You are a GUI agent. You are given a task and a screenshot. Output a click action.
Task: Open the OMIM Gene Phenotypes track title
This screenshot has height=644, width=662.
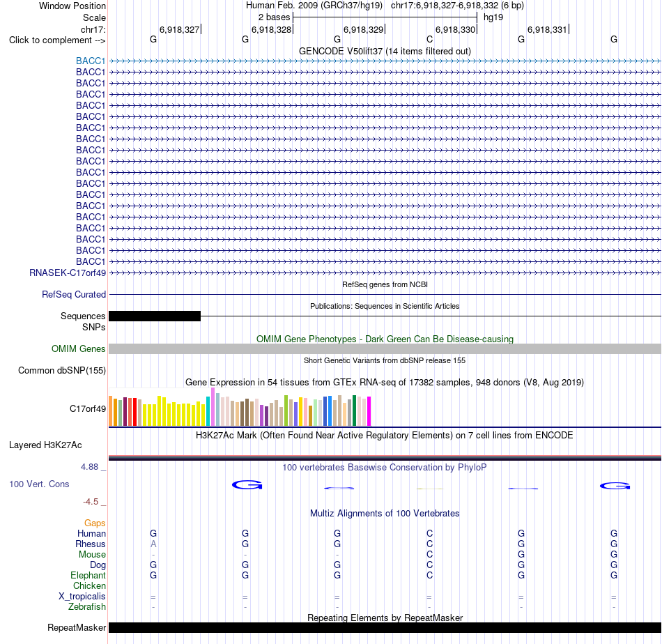(385, 339)
